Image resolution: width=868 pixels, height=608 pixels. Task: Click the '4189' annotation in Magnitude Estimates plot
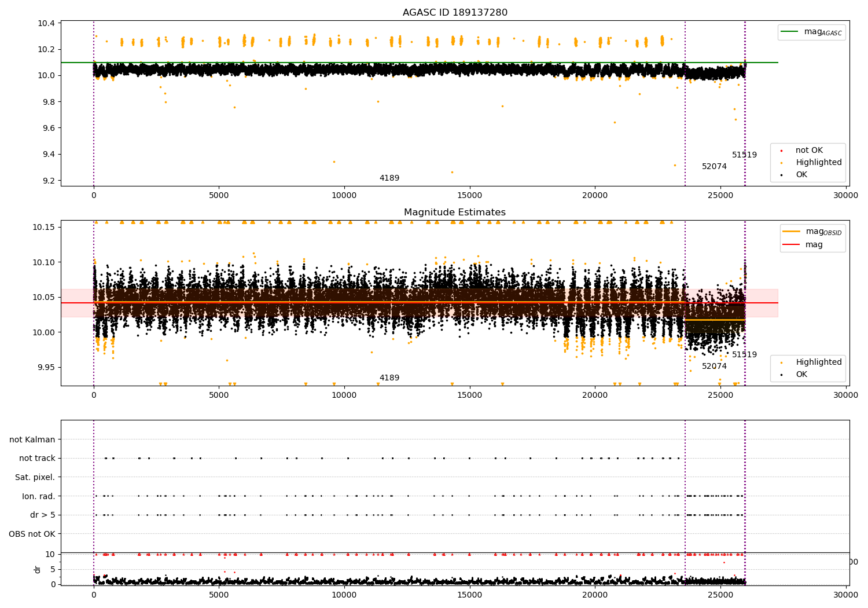(x=389, y=378)
